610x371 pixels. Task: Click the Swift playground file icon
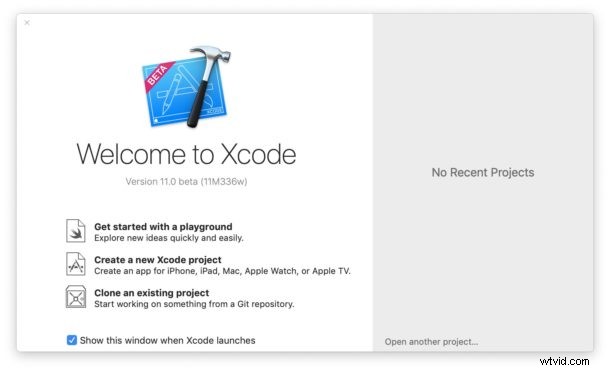pyautogui.click(x=76, y=231)
